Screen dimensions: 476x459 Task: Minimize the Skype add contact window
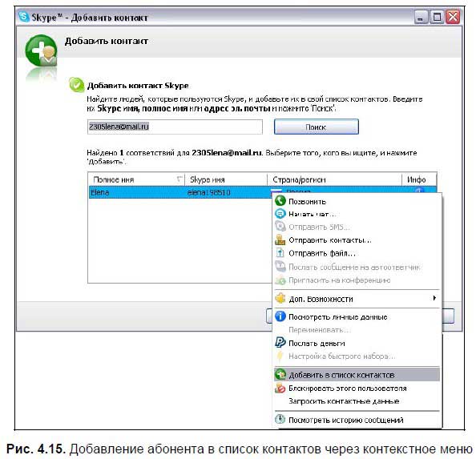pos(420,17)
